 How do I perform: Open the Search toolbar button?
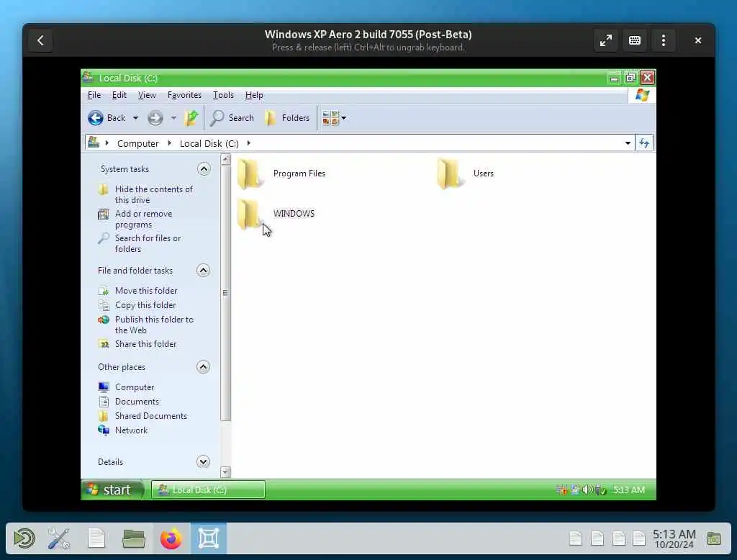pyautogui.click(x=232, y=118)
